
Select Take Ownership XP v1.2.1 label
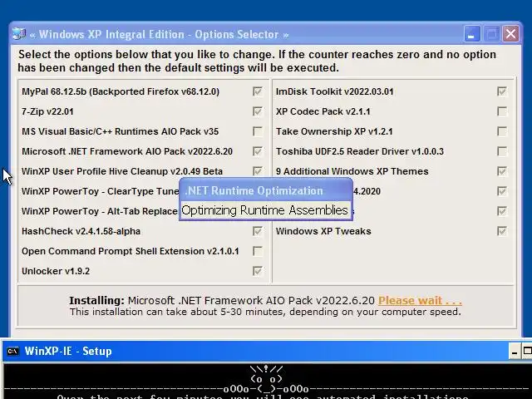[x=334, y=131]
